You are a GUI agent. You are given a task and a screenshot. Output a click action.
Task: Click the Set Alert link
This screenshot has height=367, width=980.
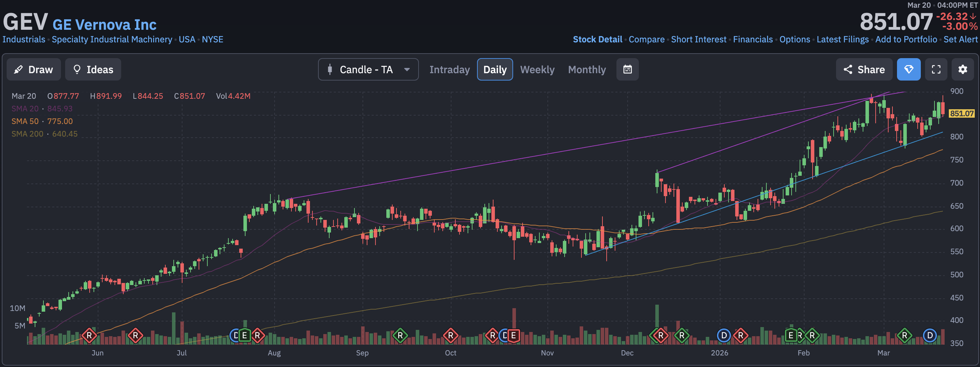coord(960,39)
